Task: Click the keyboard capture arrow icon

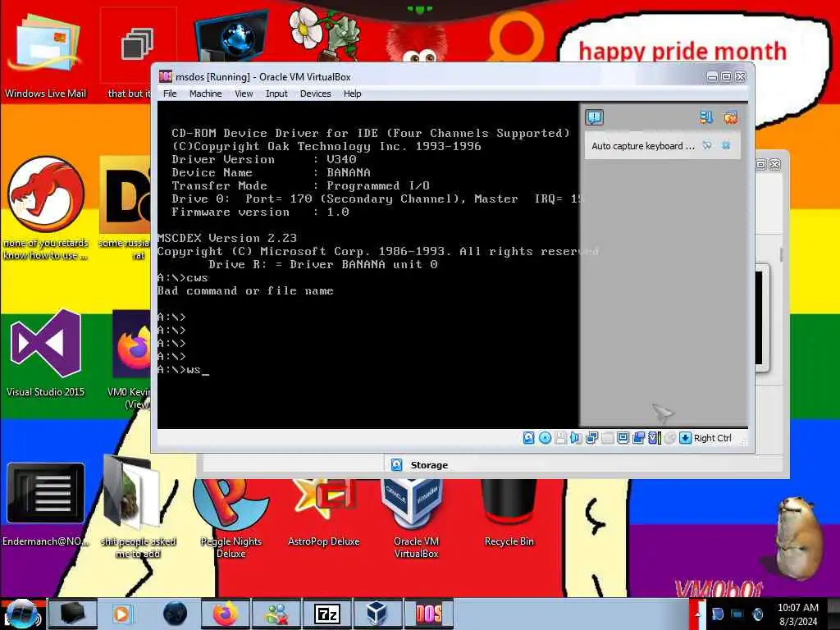Action: [685, 438]
